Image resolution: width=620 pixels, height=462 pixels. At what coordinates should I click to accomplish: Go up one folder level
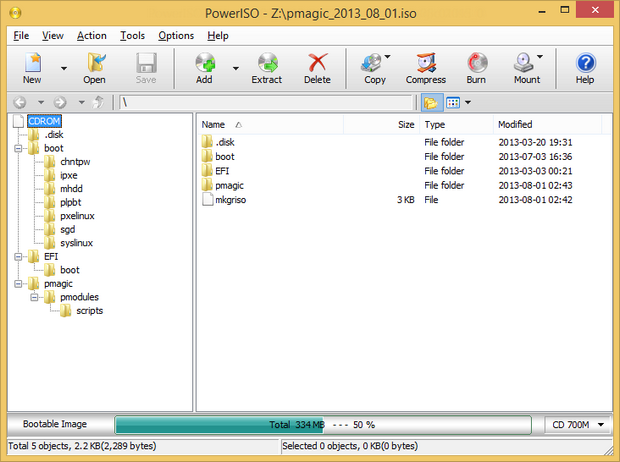(98, 102)
